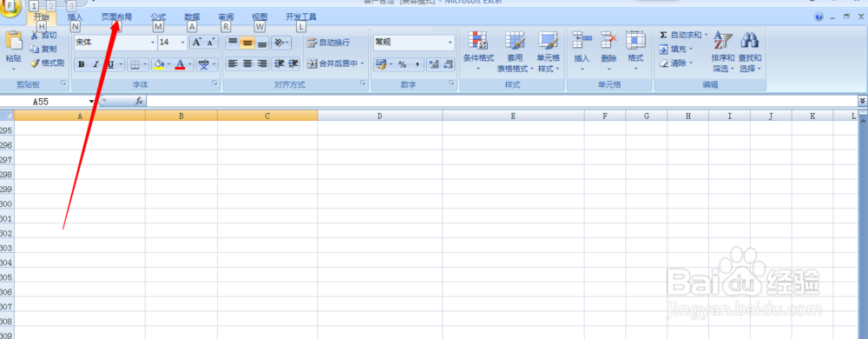This screenshot has height=339, width=868.
Task: Click the Copy (复制) button
Action: click(43, 50)
